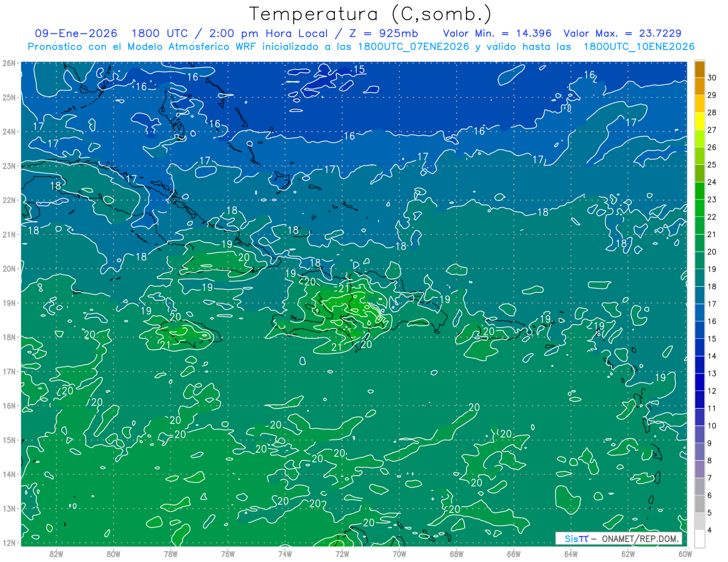Click the longitude axis label 78W
This screenshot has height=562, width=728.
click(x=170, y=554)
